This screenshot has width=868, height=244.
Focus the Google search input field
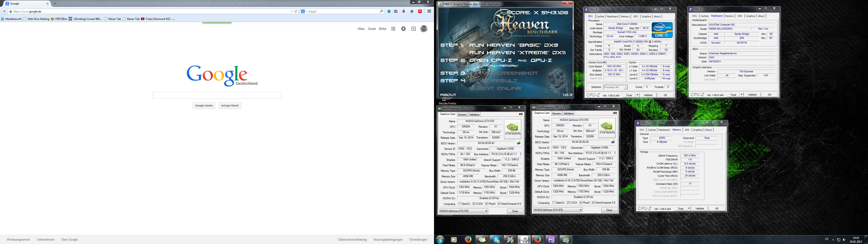(217, 95)
